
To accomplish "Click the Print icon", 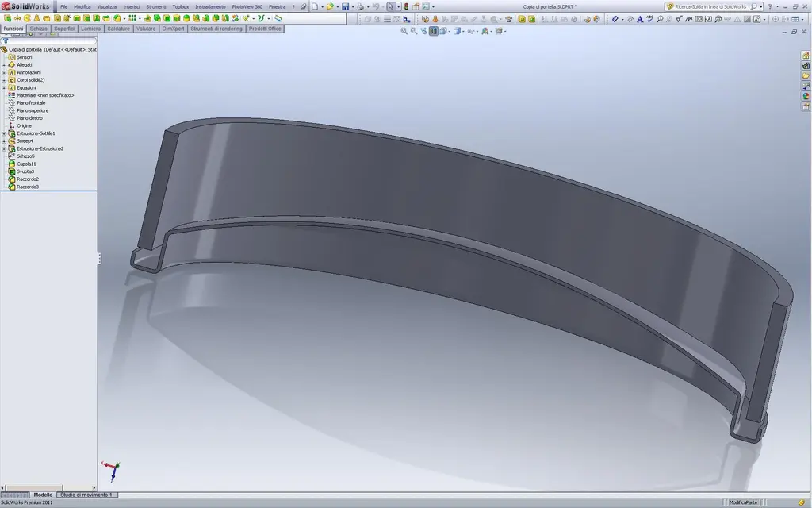I will click(x=360, y=6).
